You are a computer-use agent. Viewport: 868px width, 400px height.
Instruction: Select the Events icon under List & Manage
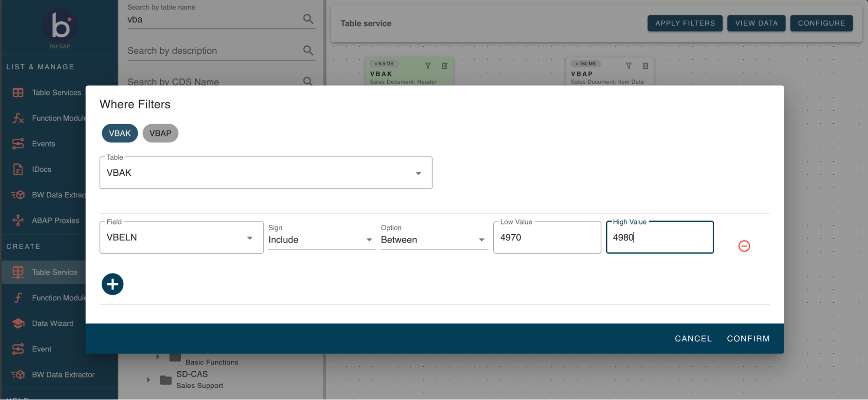[x=18, y=144]
